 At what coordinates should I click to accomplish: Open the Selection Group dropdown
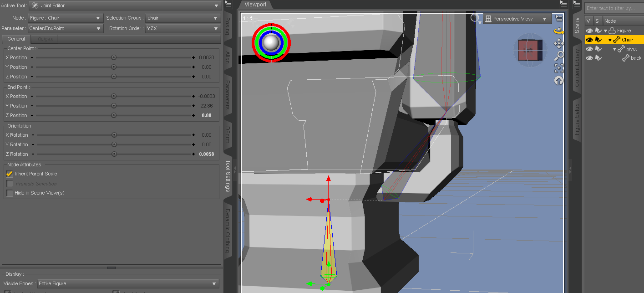pos(183,18)
